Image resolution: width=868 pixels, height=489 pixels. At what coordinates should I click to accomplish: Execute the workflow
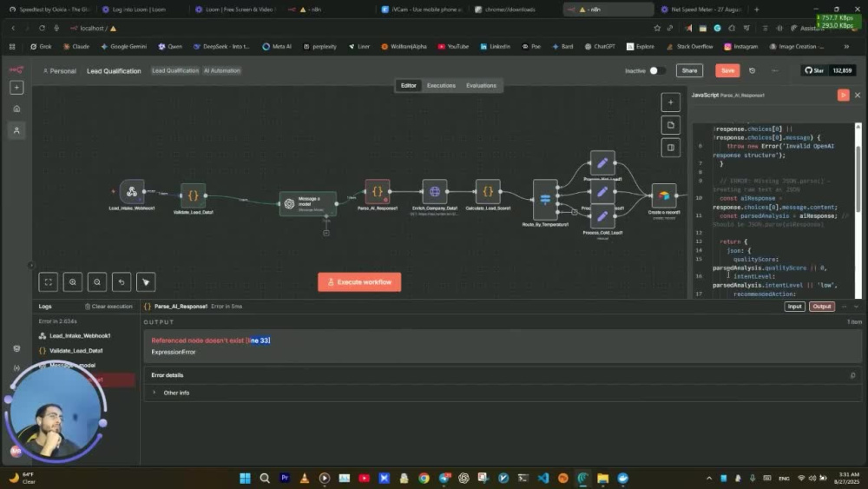359,282
